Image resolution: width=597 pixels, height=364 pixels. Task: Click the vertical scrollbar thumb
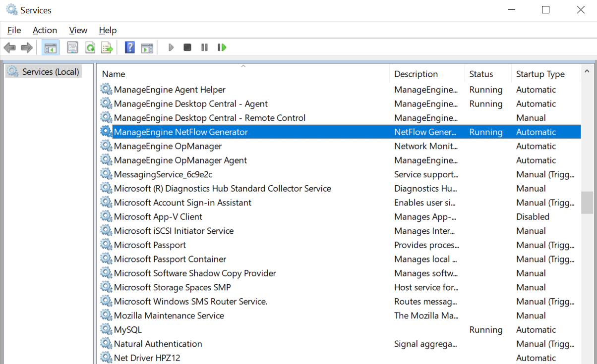[x=587, y=203]
